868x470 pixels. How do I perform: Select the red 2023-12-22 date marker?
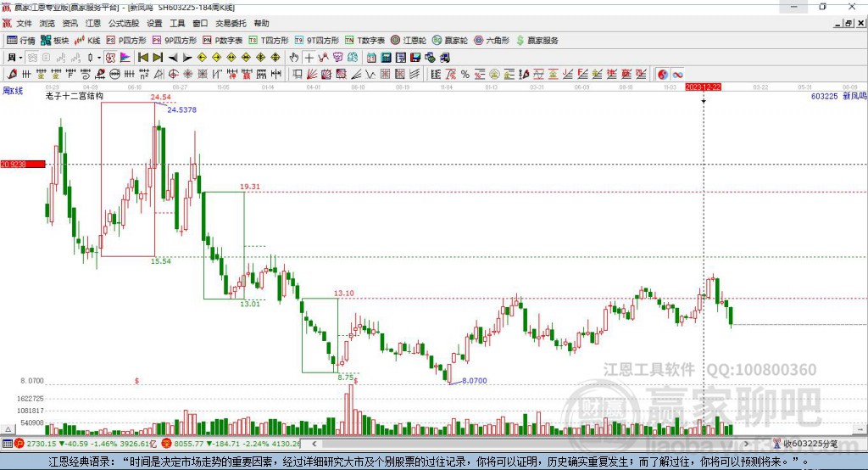[703, 87]
